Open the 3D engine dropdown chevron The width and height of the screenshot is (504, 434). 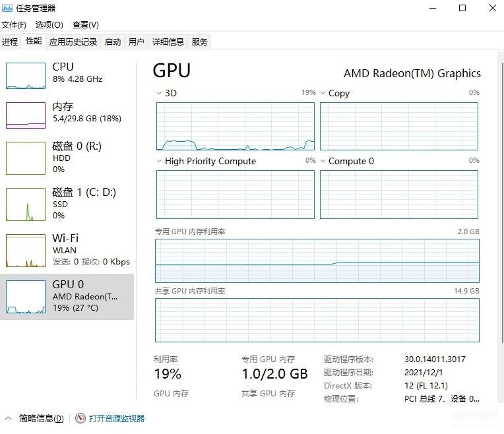[159, 93]
